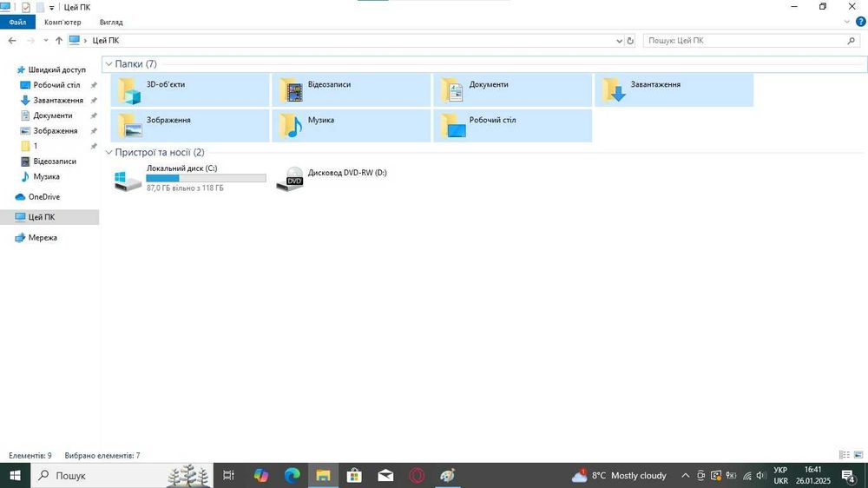This screenshot has width=868, height=488.
Task: Open recent locations dropdown arrow
Action: pyautogui.click(x=45, y=41)
